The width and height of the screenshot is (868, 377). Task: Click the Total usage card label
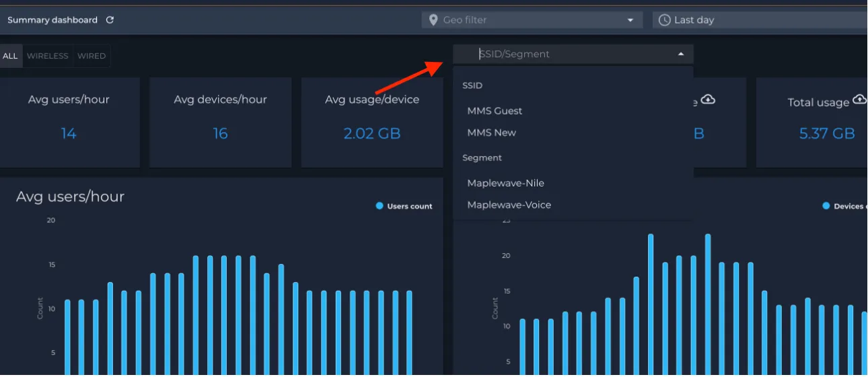click(x=818, y=102)
